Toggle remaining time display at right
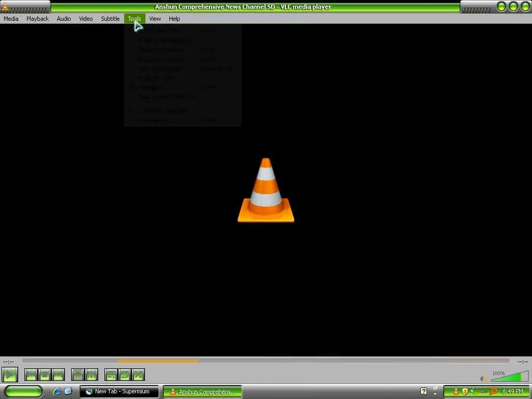This screenshot has width=532, height=399. [523, 362]
